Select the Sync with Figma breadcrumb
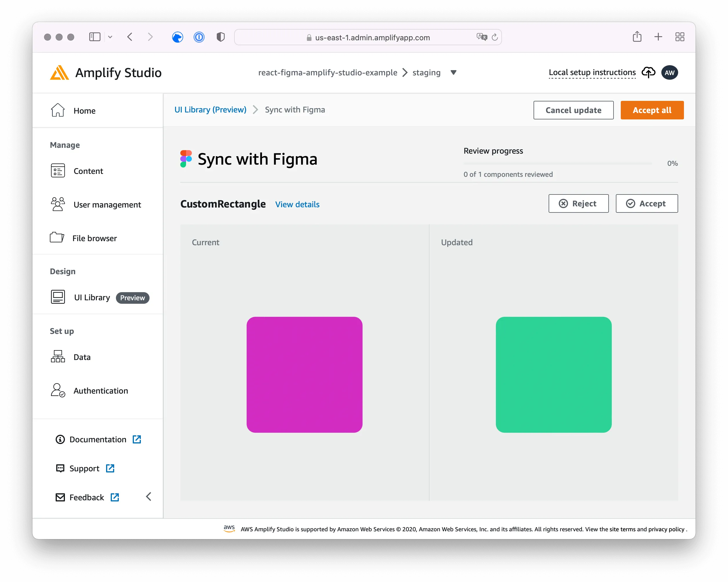 [294, 110]
